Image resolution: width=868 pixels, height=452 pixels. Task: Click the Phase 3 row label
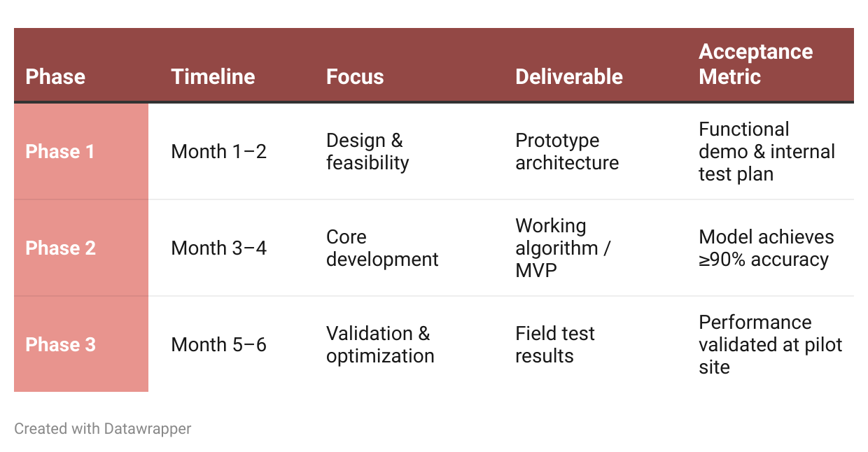coord(60,345)
